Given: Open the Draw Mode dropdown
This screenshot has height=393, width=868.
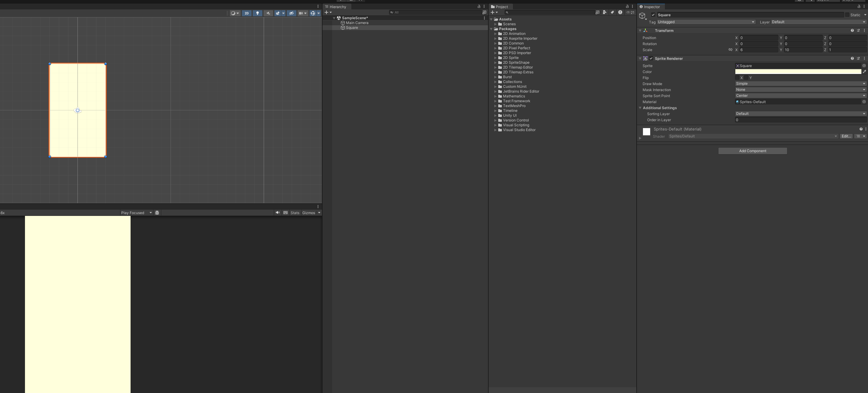Looking at the screenshot, I should (x=800, y=84).
